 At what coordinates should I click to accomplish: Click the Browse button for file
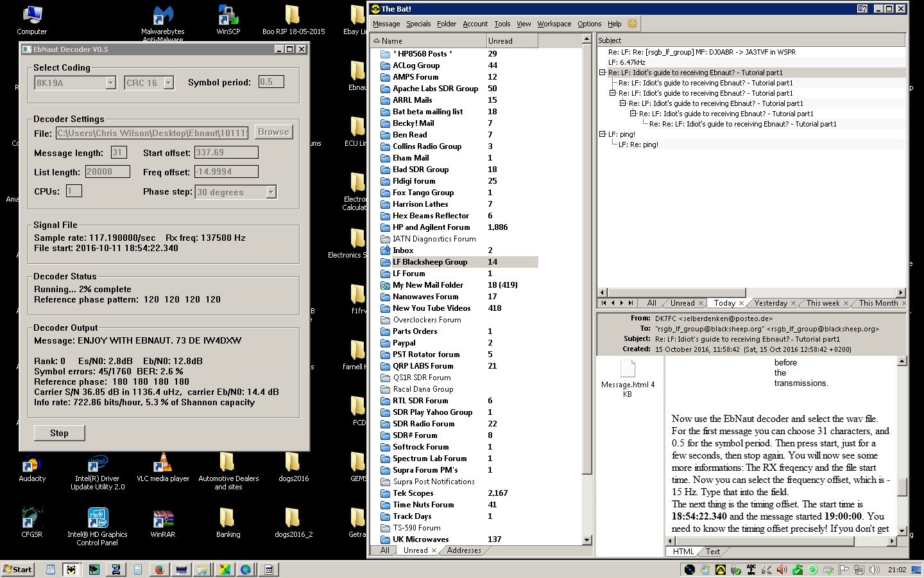coord(273,132)
